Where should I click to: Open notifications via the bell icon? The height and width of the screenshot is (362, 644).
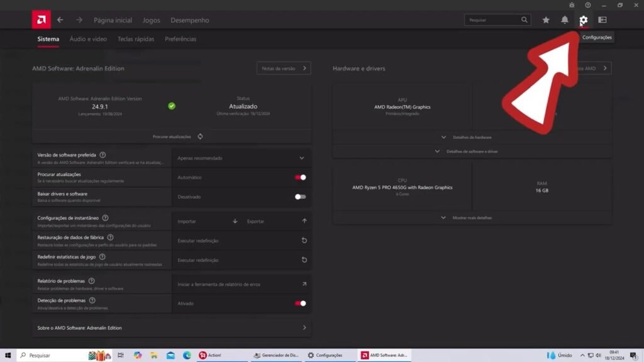point(565,19)
